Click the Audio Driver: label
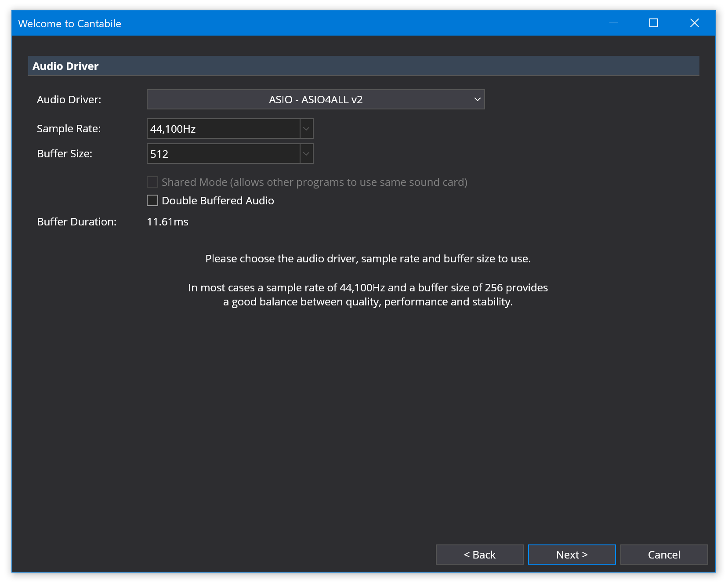The image size is (728, 584). tap(69, 100)
